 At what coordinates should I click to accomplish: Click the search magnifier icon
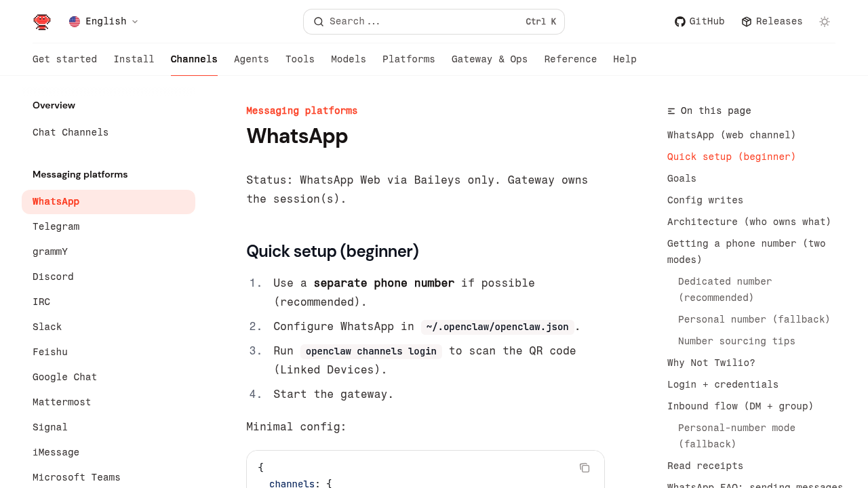[319, 22]
